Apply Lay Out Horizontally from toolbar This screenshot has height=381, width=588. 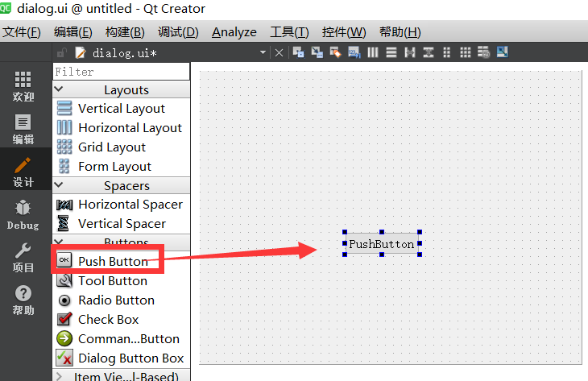373,52
